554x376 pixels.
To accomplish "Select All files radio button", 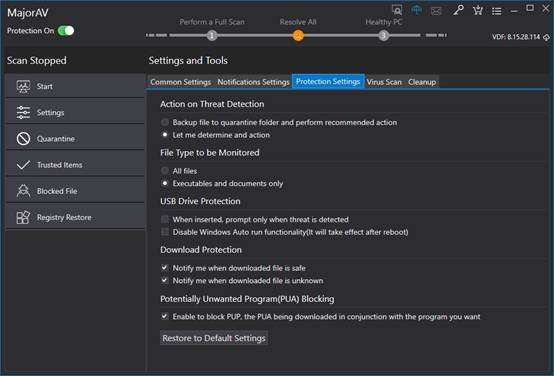I will click(x=165, y=171).
